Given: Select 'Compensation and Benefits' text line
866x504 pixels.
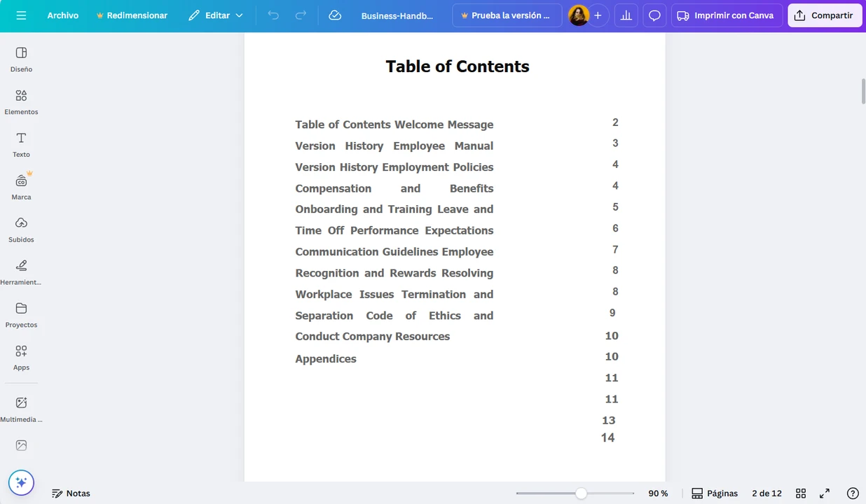Looking at the screenshot, I should click(x=394, y=188).
